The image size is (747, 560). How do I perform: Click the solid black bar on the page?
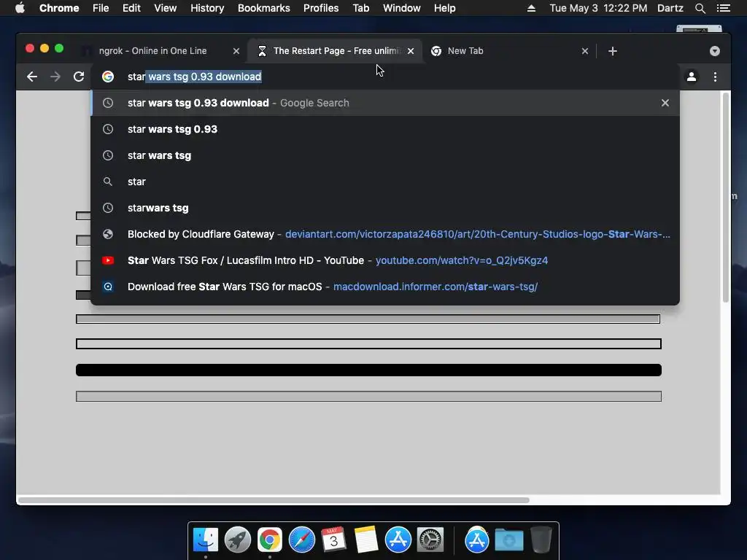[x=368, y=370]
